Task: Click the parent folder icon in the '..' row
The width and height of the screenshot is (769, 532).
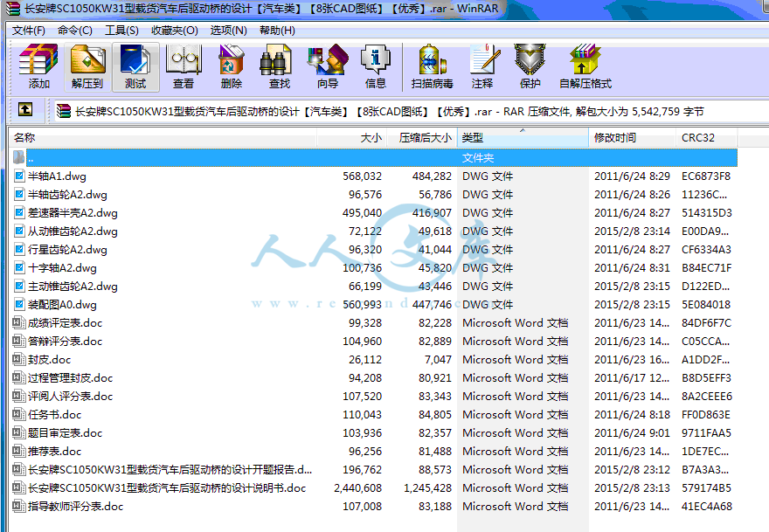Action: [x=18, y=157]
